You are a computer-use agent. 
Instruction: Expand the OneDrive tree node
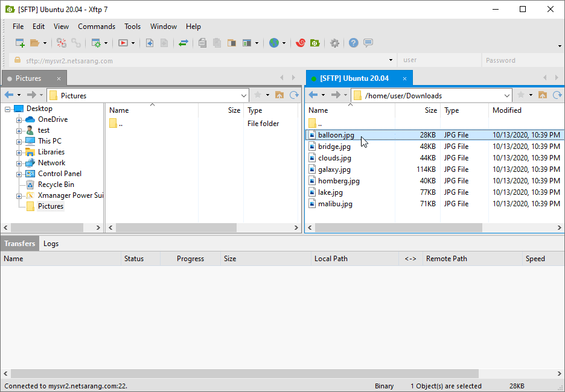(19, 119)
